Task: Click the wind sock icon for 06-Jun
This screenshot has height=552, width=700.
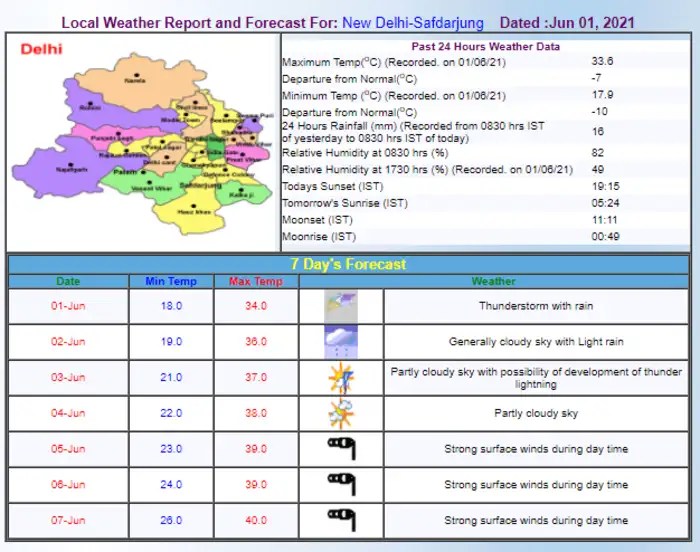Action: [341, 485]
